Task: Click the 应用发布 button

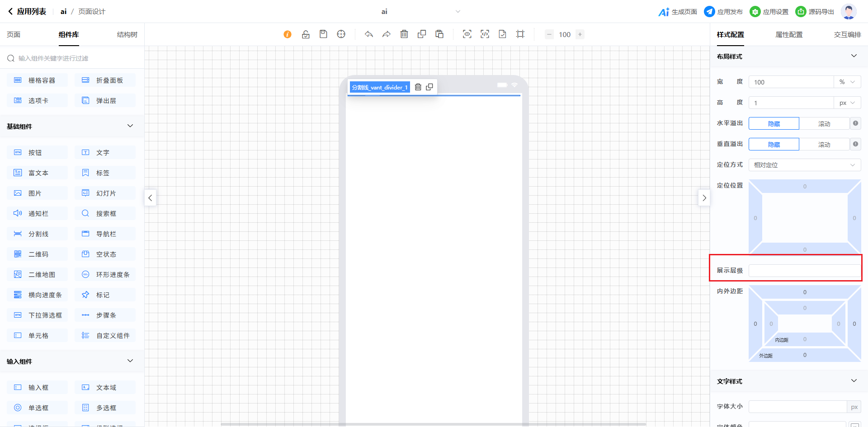Action: (723, 12)
